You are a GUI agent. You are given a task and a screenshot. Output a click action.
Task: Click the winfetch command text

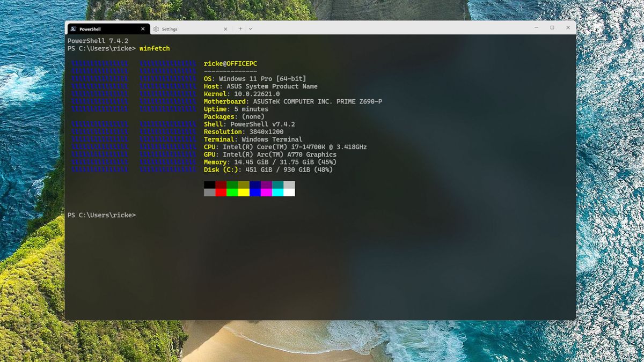tap(155, 48)
